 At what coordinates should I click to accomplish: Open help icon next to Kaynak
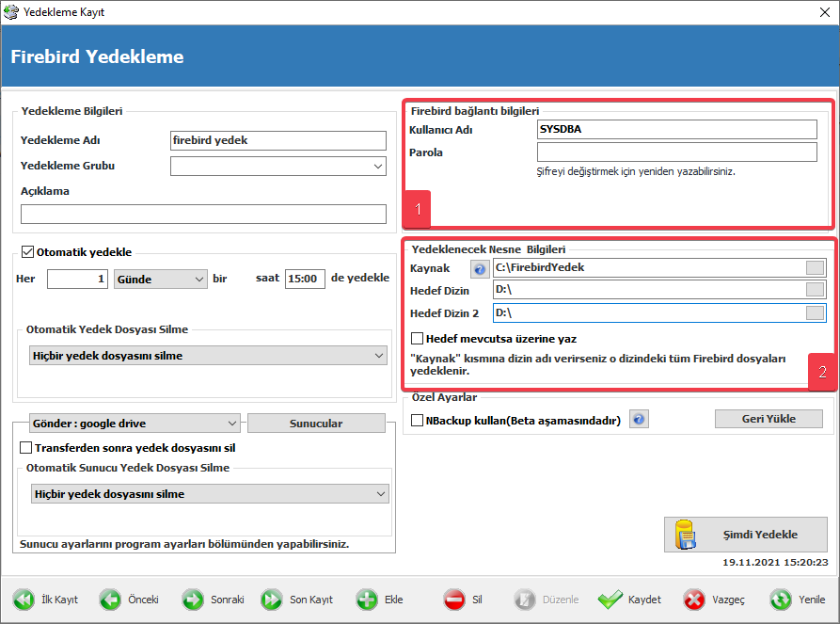point(480,268)
